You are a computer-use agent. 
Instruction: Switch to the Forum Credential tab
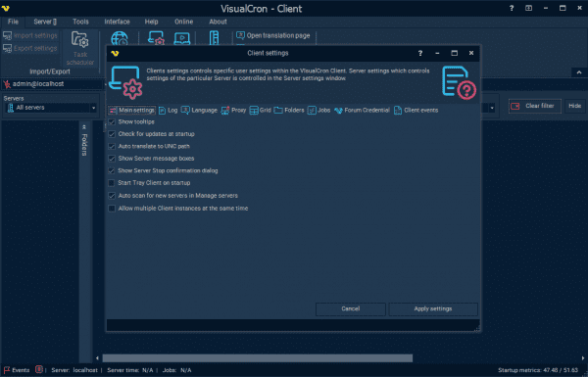point(362,111)
